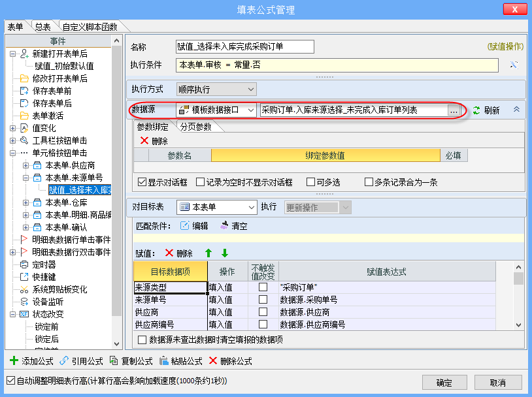Screen dimensions: 532x397
Task: Expand the 明细表数据行双击事件 tree node
Action: (x=12, y=252)
